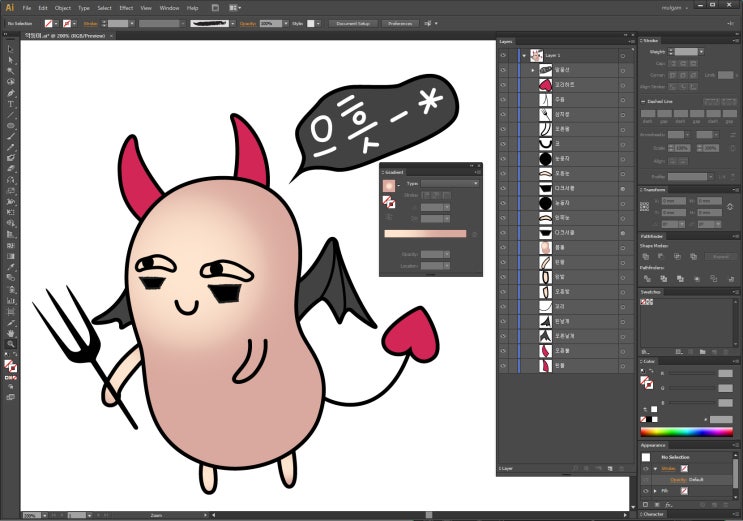The height and width of the screenshot is (521, 743).
Task: Select the Magic Wand tool
Action: (x=10, y=71)
